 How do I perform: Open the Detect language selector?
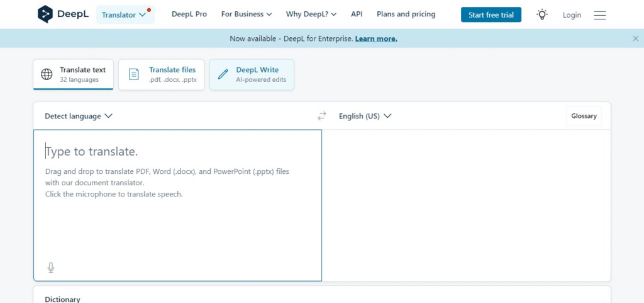click(79, 116)
